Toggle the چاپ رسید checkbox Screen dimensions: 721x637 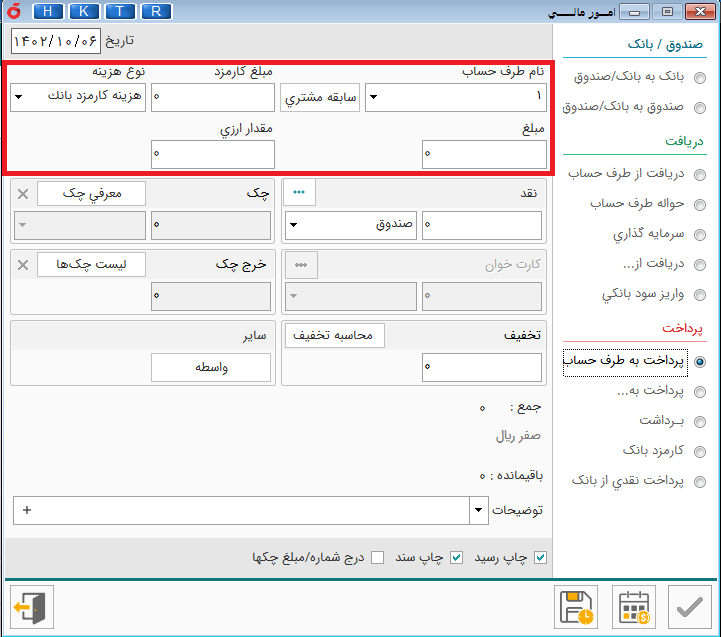tap(541, 557)
